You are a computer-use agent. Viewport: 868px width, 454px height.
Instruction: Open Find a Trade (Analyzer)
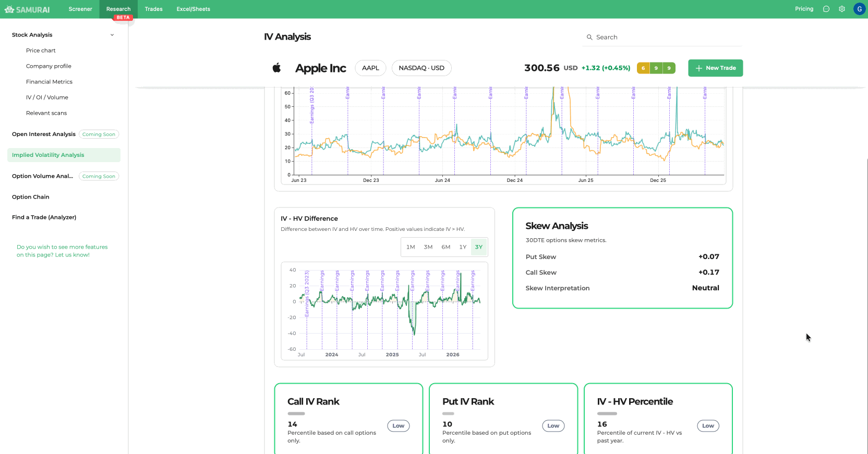(44, 217)
